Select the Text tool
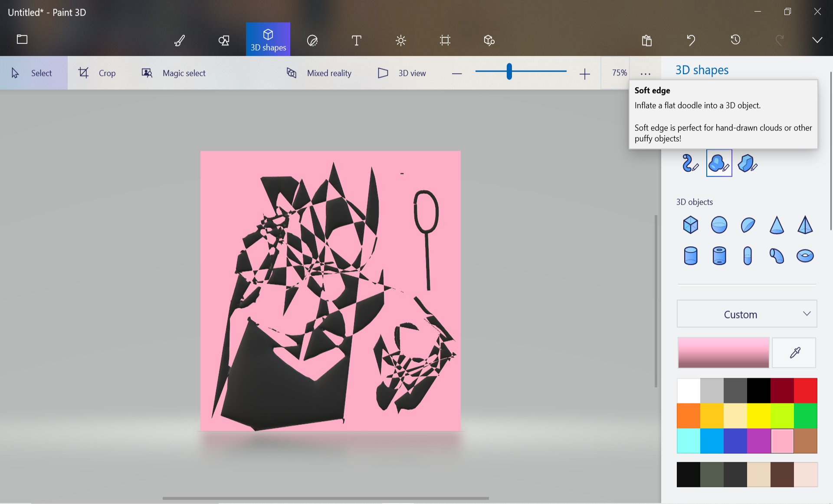Screen dimensions: 833x504 356,40
